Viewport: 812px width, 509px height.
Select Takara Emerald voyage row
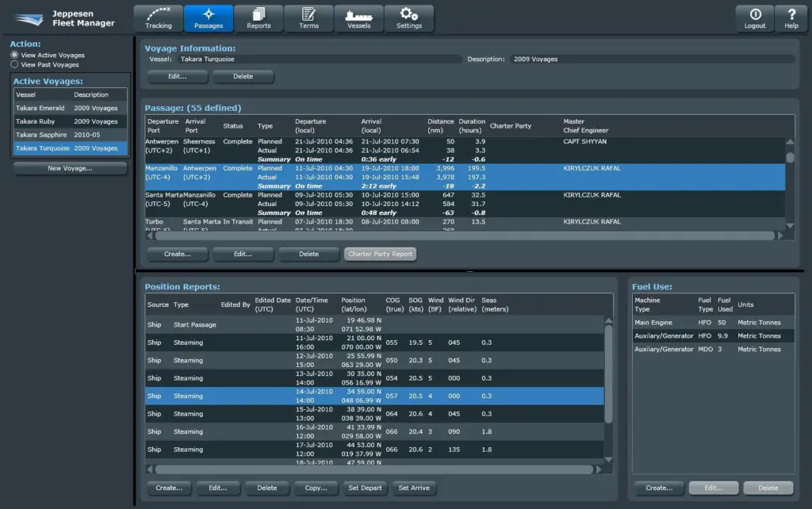pyautogui.click(x=70, y=108)
